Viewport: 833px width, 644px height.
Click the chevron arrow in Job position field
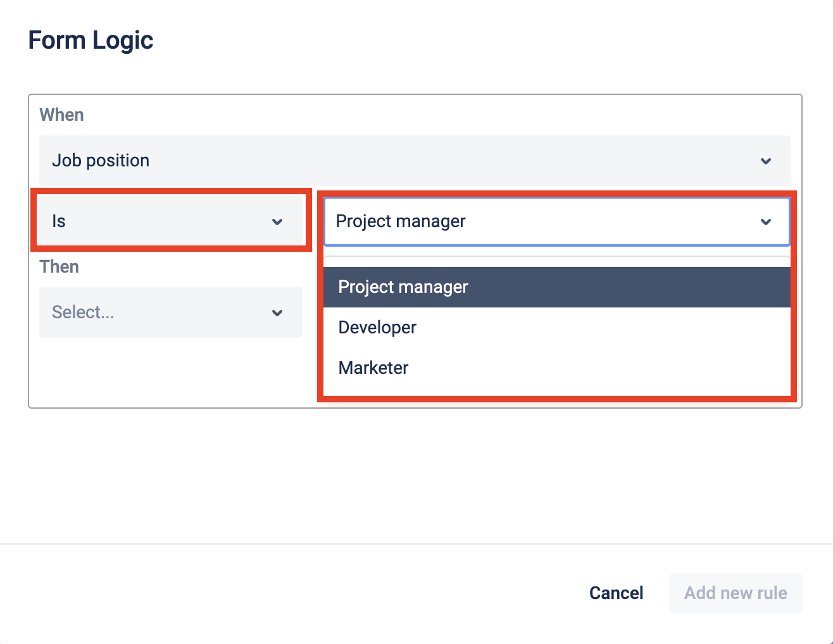[x=765, y=161]
